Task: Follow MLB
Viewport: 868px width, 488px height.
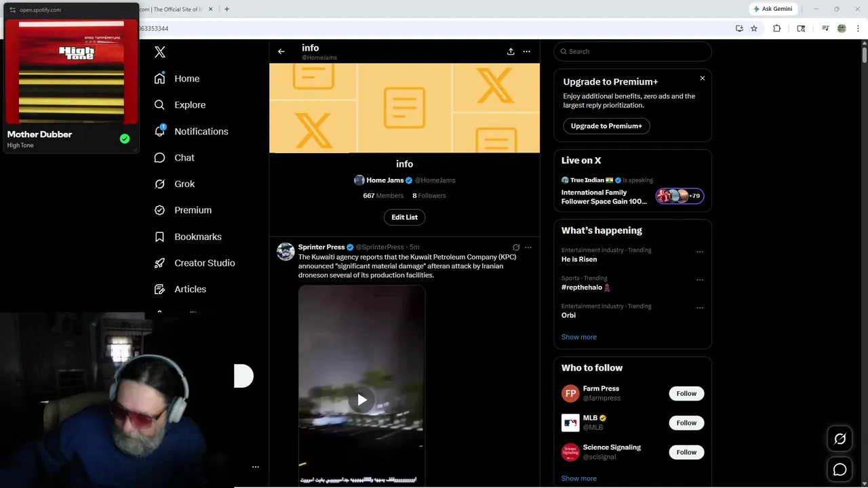Action: (x=686, y=423)
